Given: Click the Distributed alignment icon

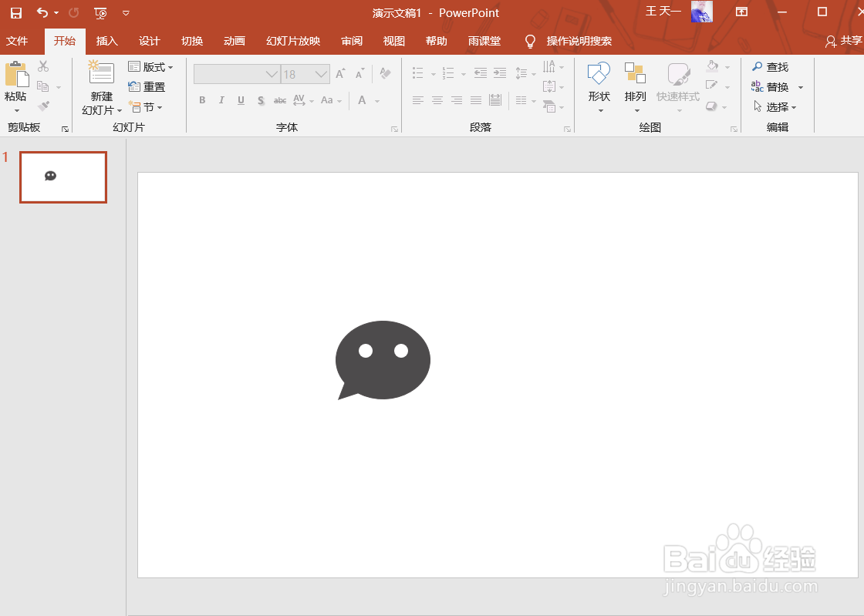Looking at the screenshot, I should [x=495, y=100].
